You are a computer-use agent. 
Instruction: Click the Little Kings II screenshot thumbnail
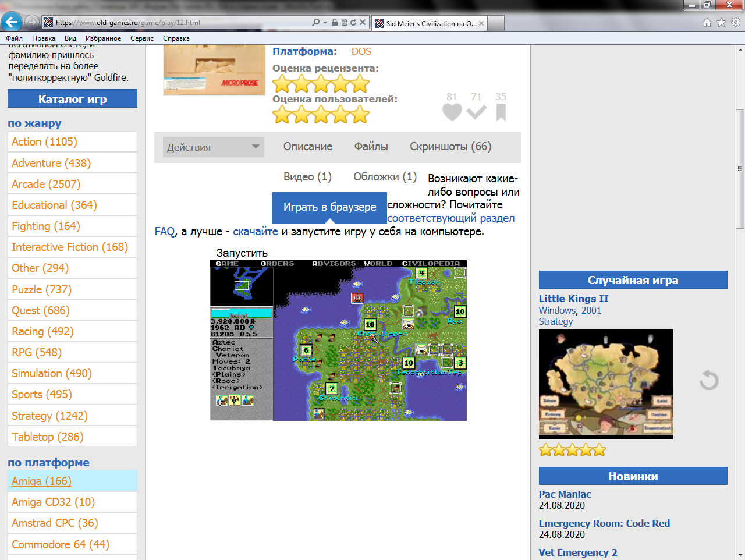[x=606, y=384]
